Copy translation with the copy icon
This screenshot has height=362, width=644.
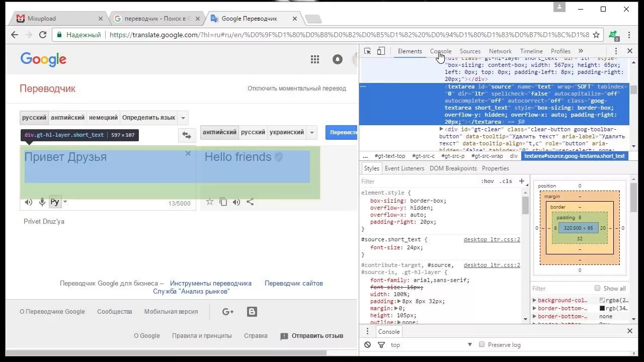(223, 202)
